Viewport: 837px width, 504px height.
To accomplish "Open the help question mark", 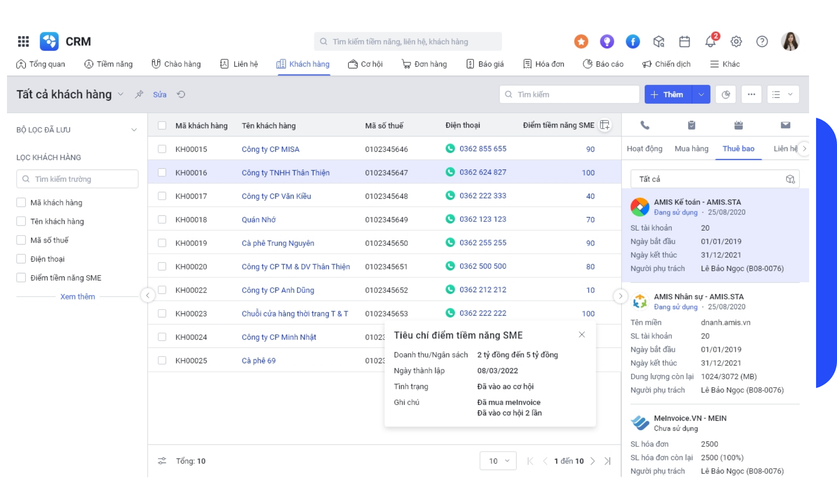I will (x=762, y=41).
